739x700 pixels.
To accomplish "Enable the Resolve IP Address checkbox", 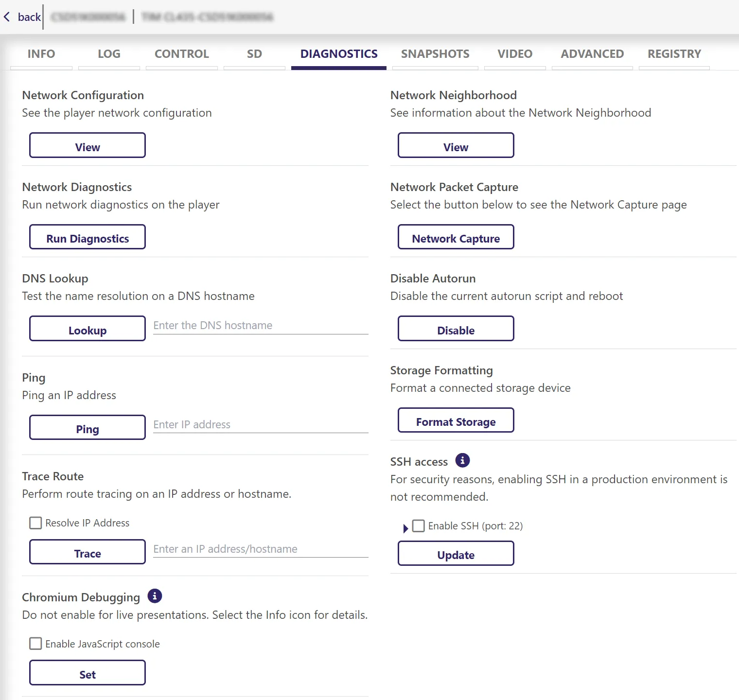I will point(35,523).
